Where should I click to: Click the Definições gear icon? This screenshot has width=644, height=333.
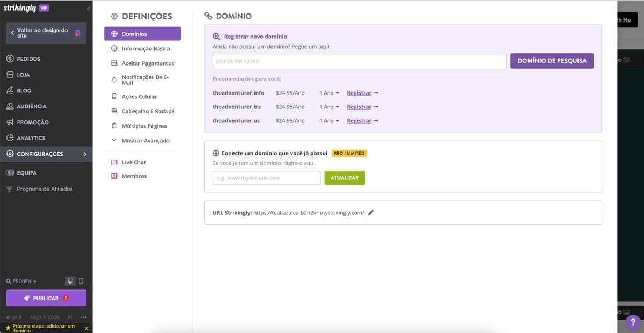[114, 17]
